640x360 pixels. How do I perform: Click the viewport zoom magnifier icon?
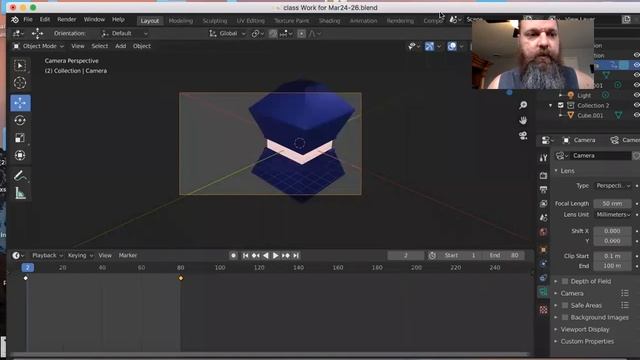[x=523, y=105]
